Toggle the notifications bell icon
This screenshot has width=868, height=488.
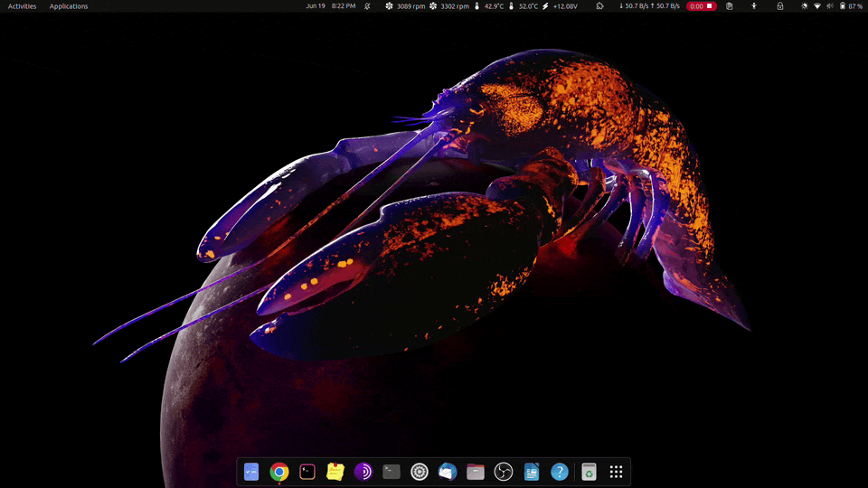[x=367, y=6]
